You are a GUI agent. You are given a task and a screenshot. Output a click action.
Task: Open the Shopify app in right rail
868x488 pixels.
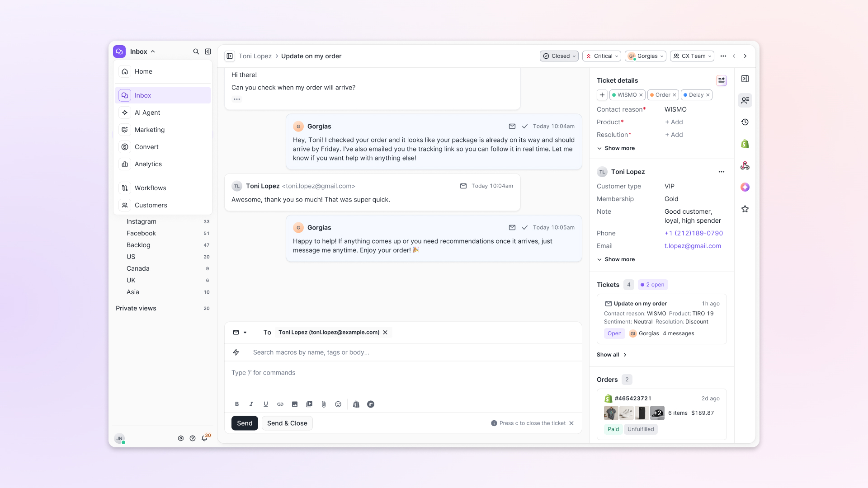click(x=745, y=144)
